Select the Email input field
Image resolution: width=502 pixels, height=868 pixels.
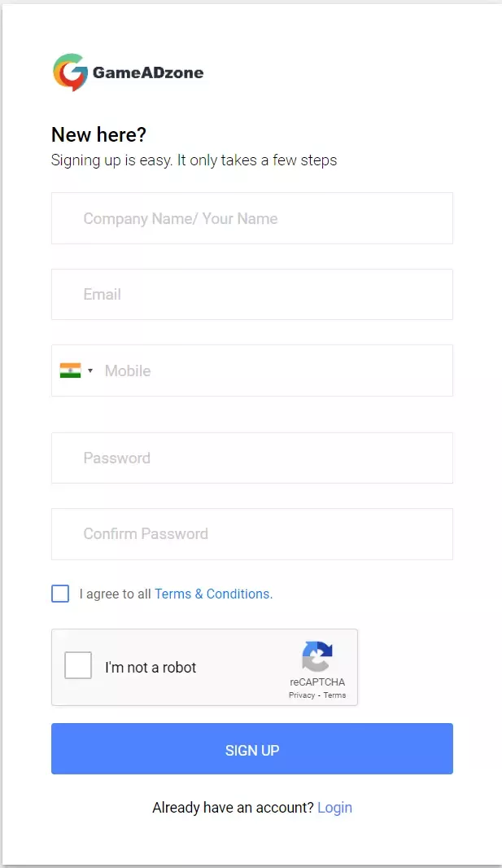click(252, 294)
